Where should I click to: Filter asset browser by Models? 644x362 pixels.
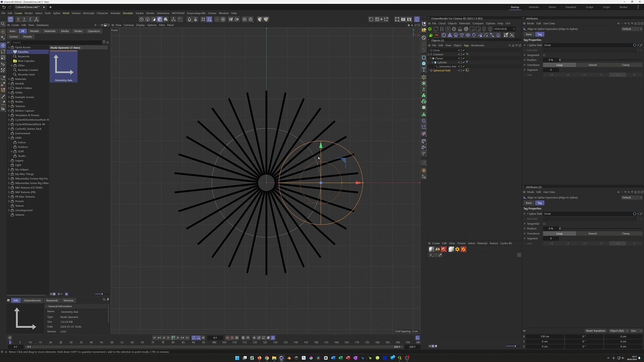34,31
